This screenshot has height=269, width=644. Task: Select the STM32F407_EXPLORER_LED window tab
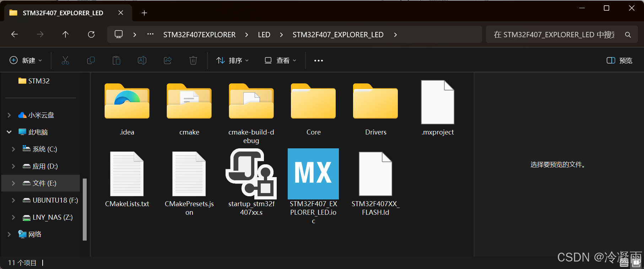click(68, 13)
